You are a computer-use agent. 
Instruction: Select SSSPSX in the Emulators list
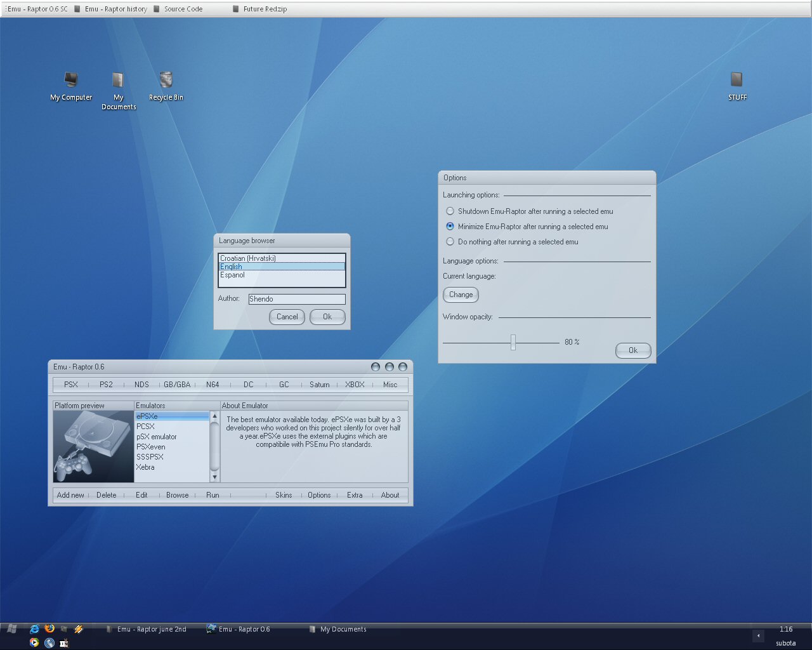[x=172, y=457]
